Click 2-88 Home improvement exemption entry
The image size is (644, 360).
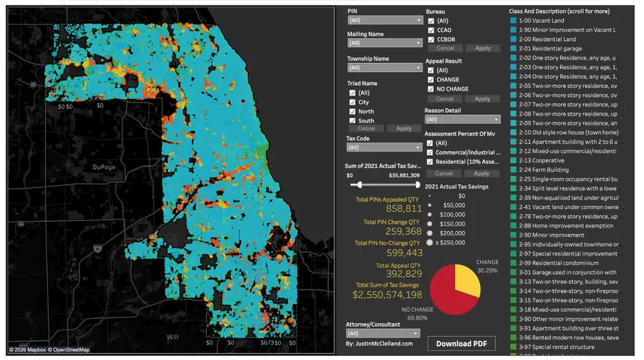coord(566,226)
